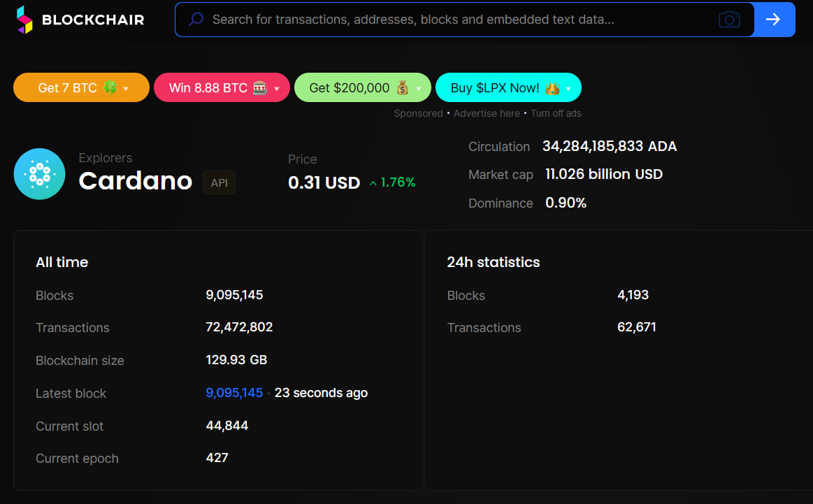The width and height of the screenshot is (813, 504).
Task: Click the clover icon on Get 7 BTC
Action: tap(110, 87)
